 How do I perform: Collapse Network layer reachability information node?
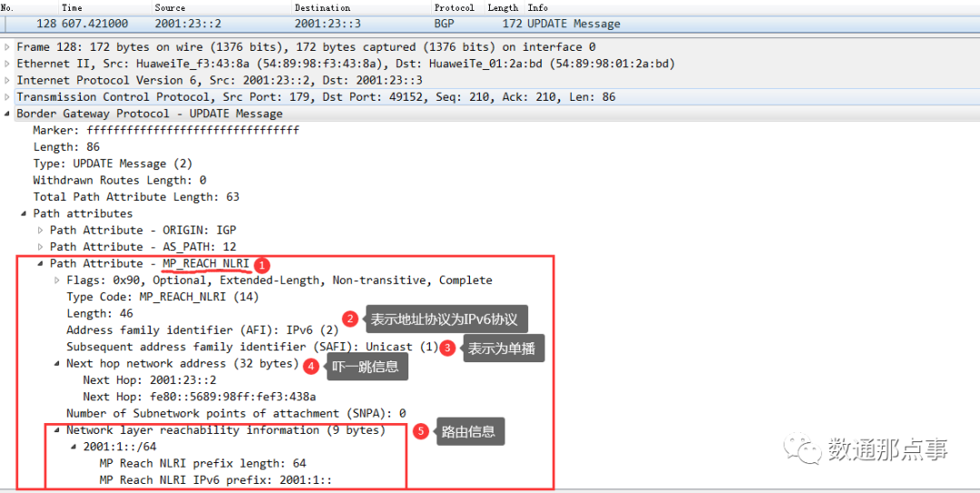click(x=57, y=430)
